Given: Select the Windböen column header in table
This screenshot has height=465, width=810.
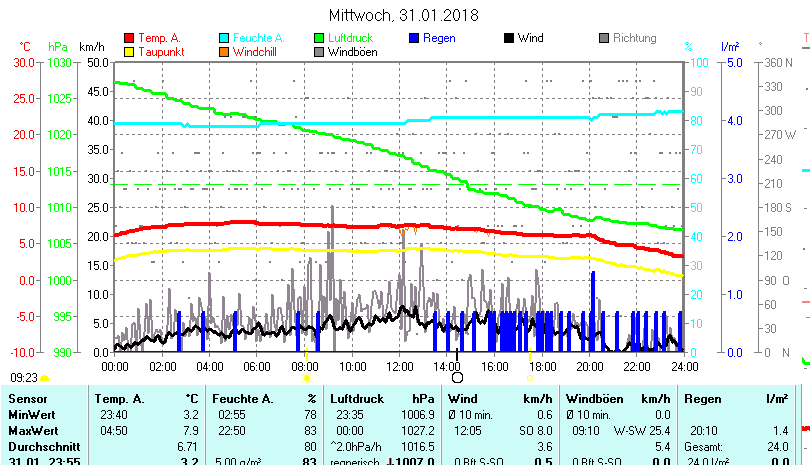Looking at the screenshot, I should [x=597, y=399].
